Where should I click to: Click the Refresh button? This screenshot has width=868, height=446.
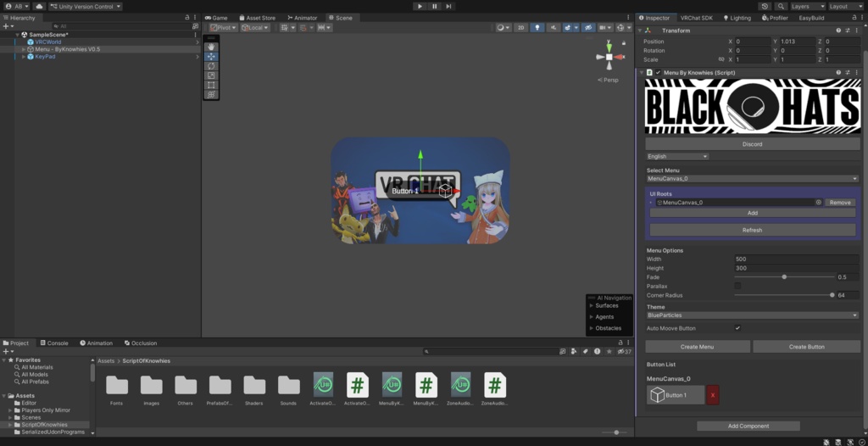pos(753,230)
